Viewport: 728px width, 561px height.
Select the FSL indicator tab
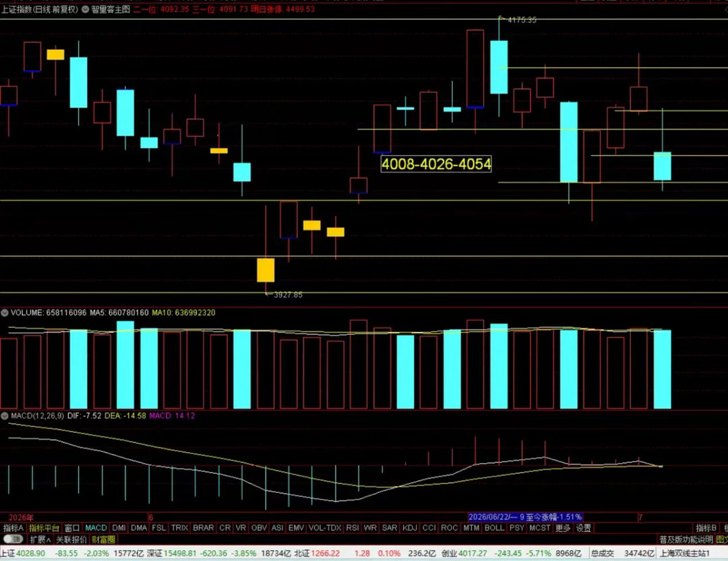coord(159,528)
